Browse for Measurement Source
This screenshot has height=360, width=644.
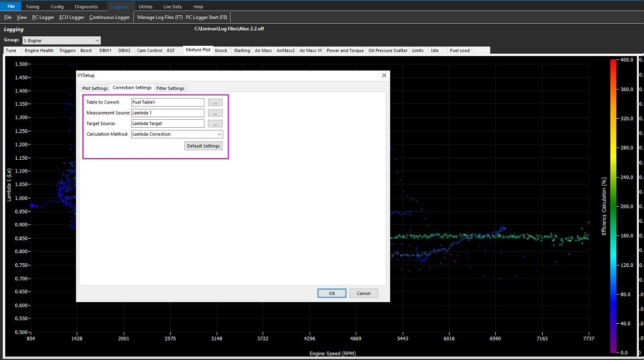coord(215,113)
